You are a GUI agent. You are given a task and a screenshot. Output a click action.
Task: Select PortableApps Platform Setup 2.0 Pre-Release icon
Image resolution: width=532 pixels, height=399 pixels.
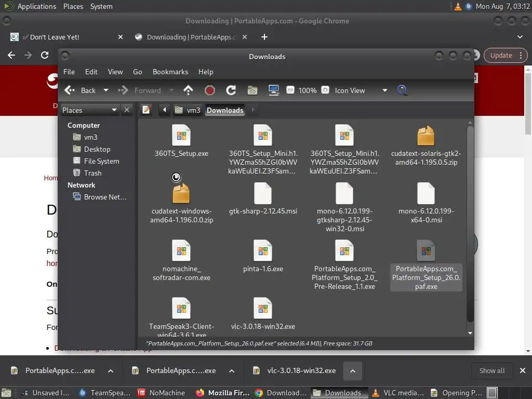click(x=344, y=251)
